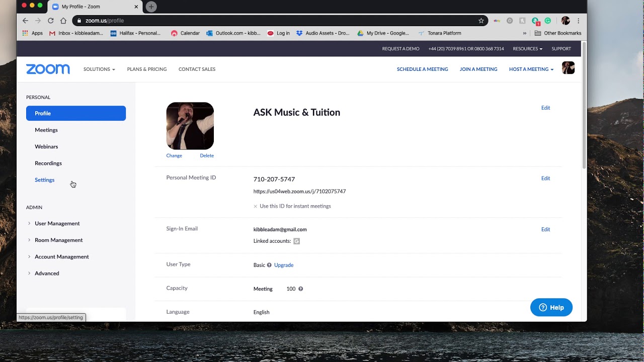Show the hidden bookmarks overflow chevron
This screenshot has width=644, height=362.
524,33
